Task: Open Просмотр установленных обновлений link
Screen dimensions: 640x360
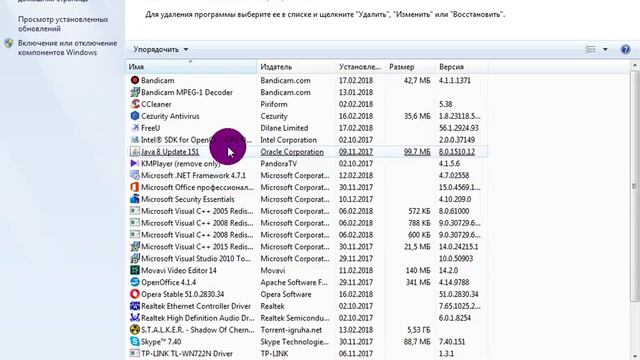Action: [63, 24]
